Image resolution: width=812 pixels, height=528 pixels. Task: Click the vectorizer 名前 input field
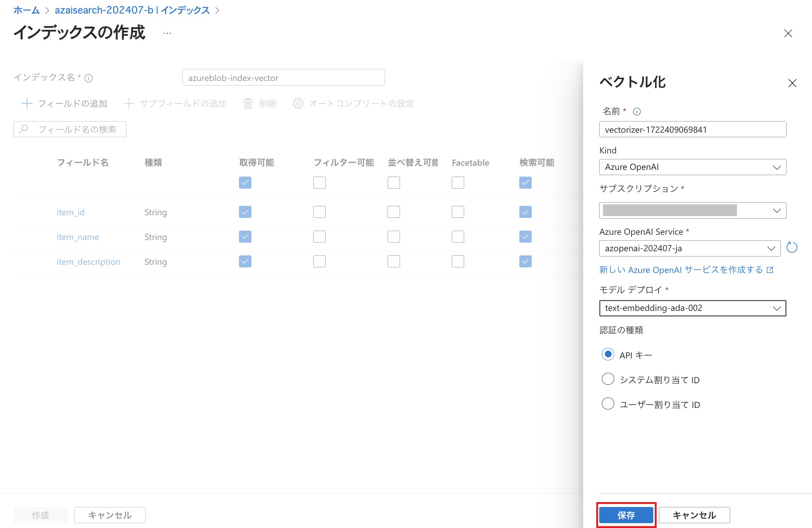[693, 129]
